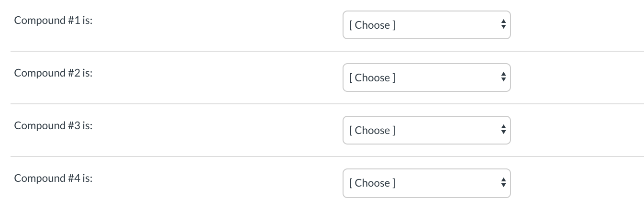Click the "Compound #4 is:" label text
This screenshot has width=644, height=223.
coord(53,178)
